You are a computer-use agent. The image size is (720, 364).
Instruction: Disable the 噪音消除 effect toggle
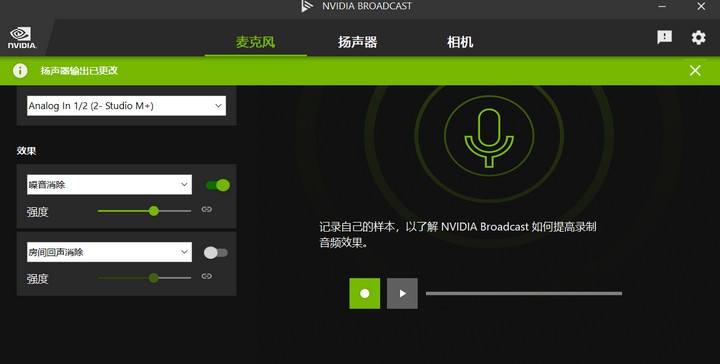tap(218, 185)
